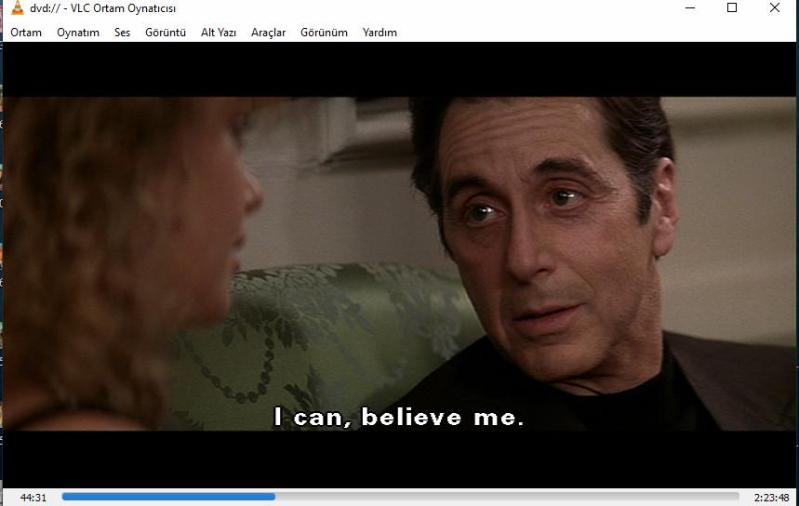Screen dimensions: 799x506
Task: Open the Ortam menu
Action: tap(26, 32)
